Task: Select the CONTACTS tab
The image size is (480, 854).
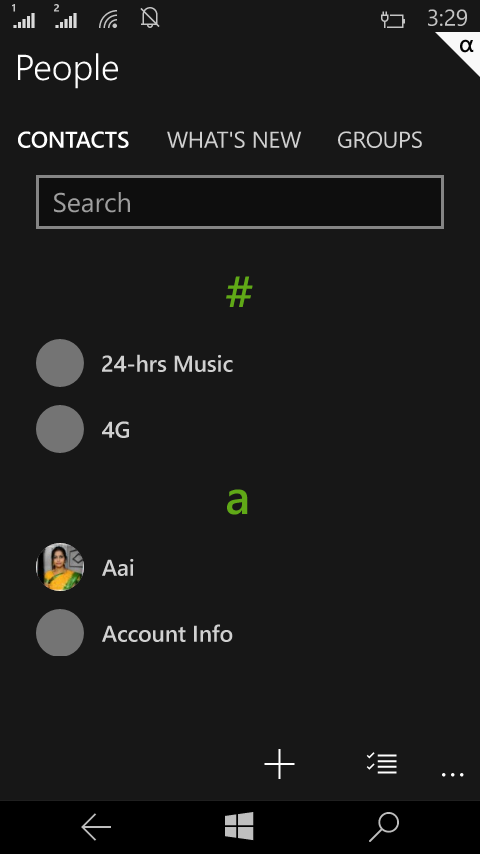Action: point(73,140)
